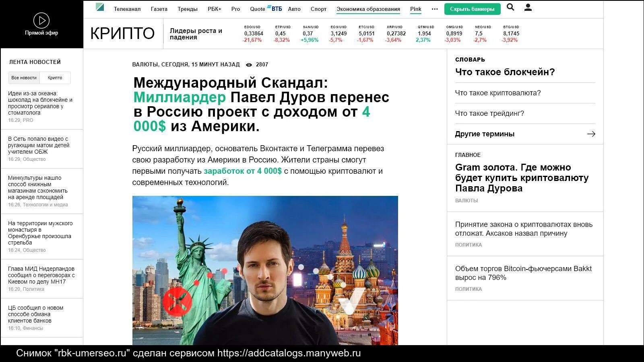
Task: Open the Спорт menu item
Action: coord(318,9)
